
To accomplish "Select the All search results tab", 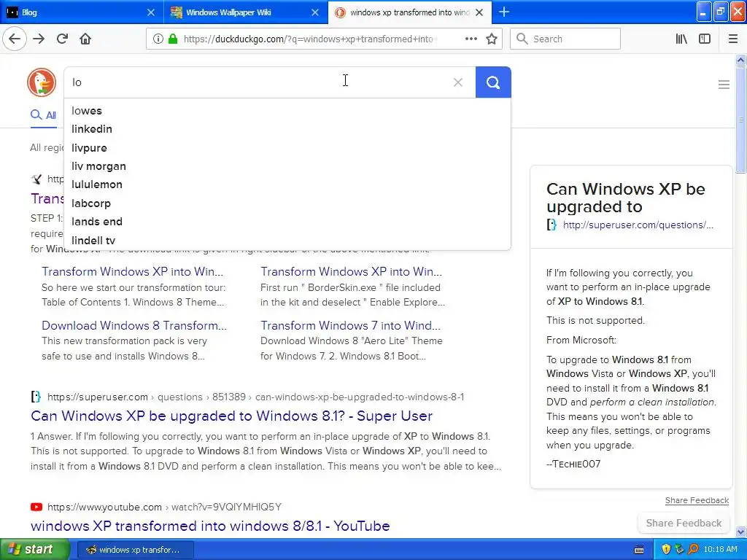I will click(43, 114).
